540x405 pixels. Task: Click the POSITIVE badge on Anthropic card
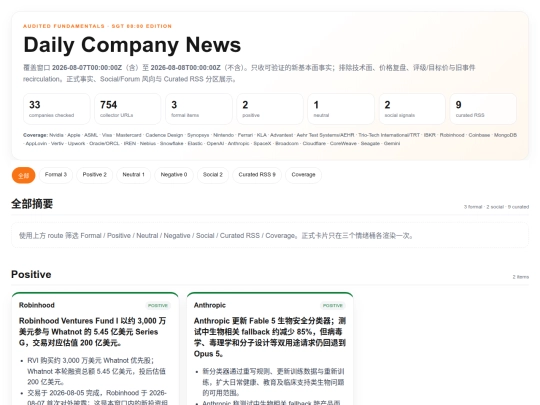[333, 305]
